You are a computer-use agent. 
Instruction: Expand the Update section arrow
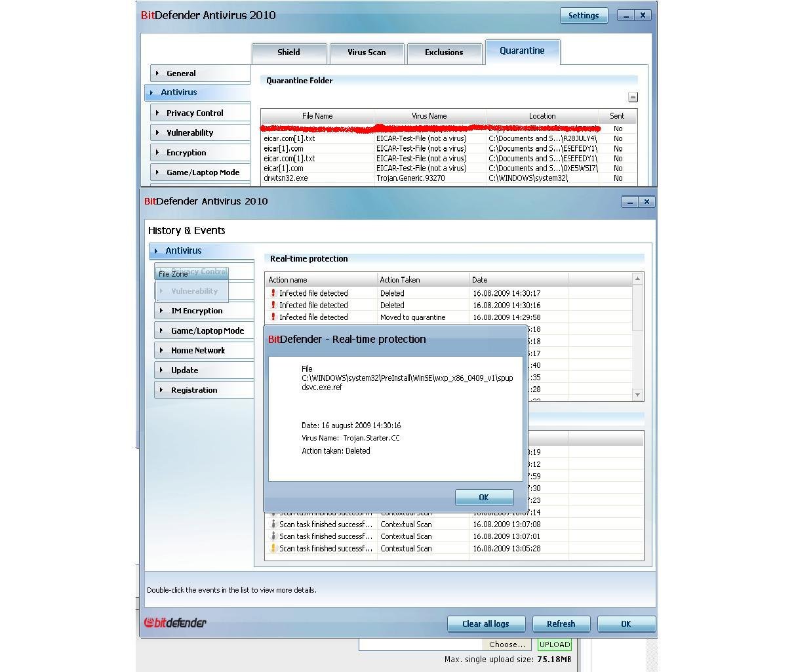161,370
